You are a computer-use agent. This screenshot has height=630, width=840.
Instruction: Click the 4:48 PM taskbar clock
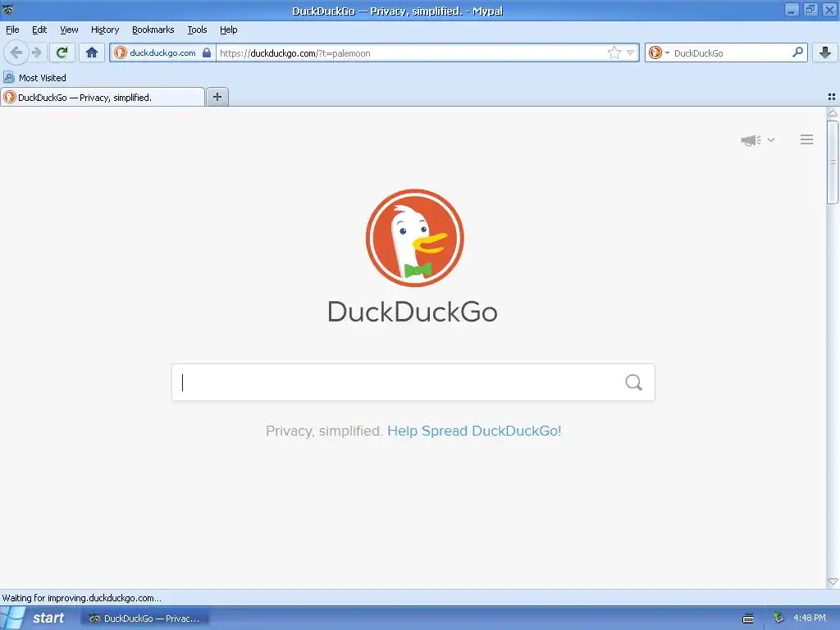810,618
